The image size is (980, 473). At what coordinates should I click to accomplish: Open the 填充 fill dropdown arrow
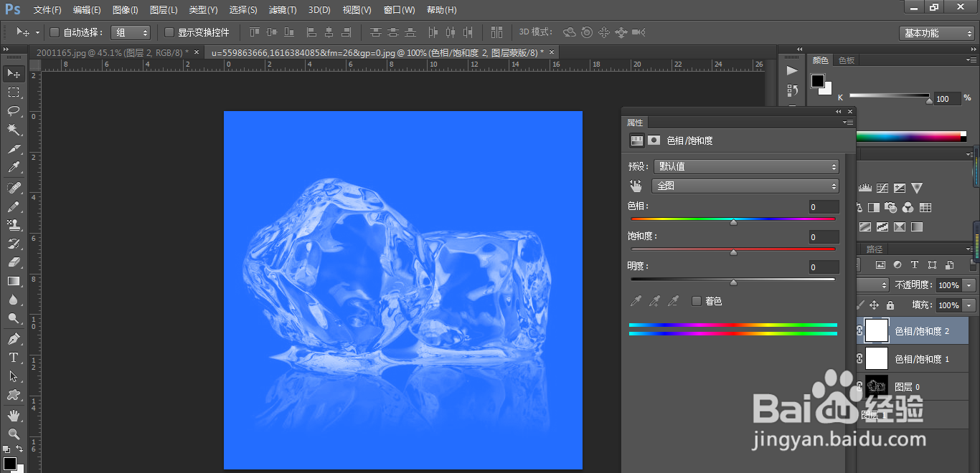(970, 305)
